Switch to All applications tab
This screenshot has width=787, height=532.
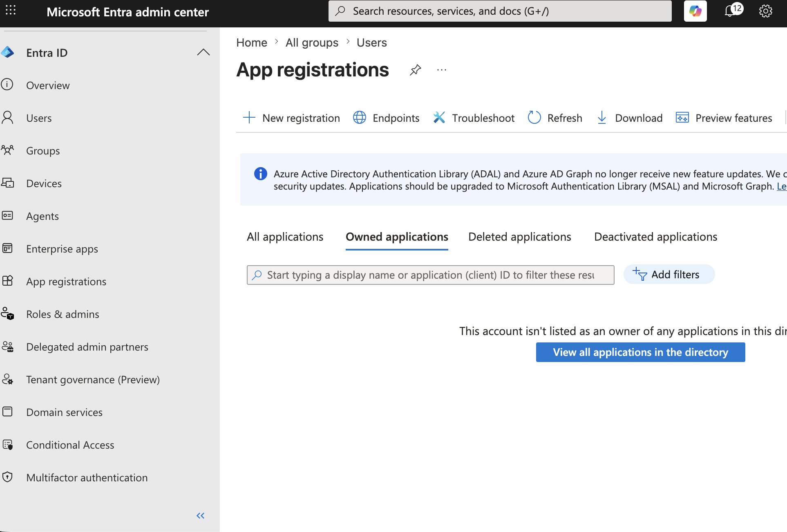point(285,237)
